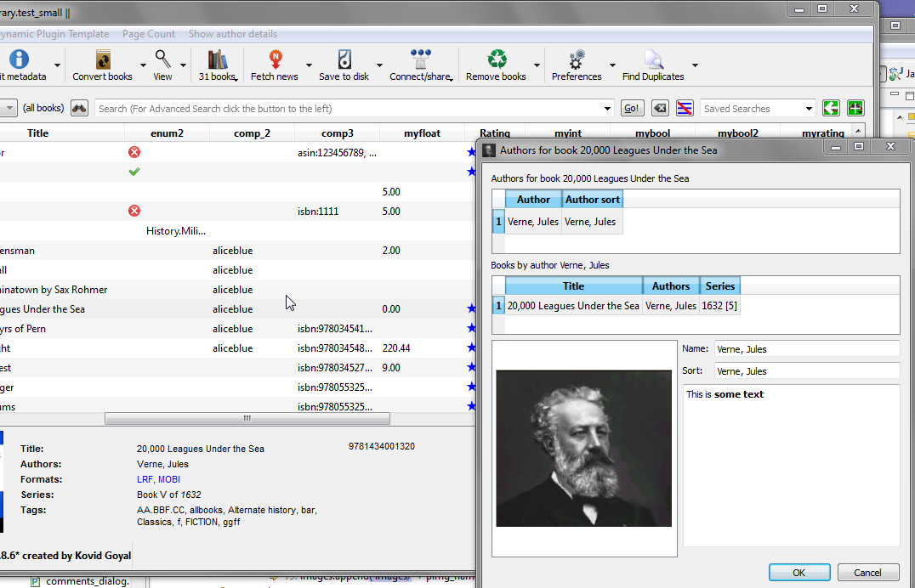Screen dimensions: 915x588
Task: Click the Save to disk icon
Action: 344,59
